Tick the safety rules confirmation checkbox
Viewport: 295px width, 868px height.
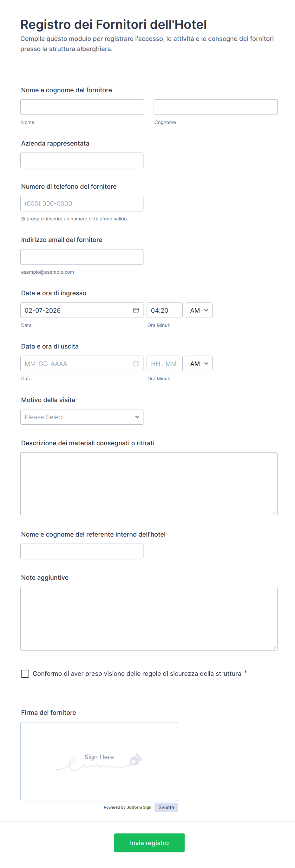[25, 674]
